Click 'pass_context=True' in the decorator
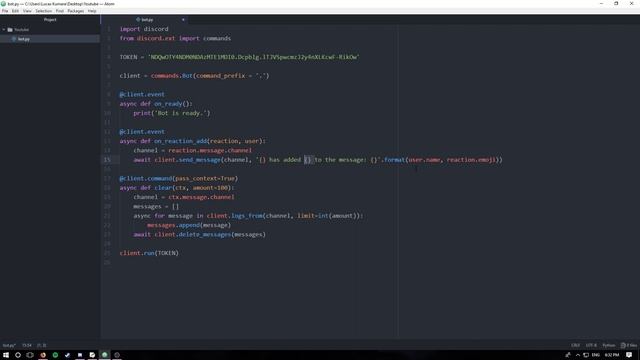Screen dimensions: 640x360 pyautogui.click(x=206, y=179)
